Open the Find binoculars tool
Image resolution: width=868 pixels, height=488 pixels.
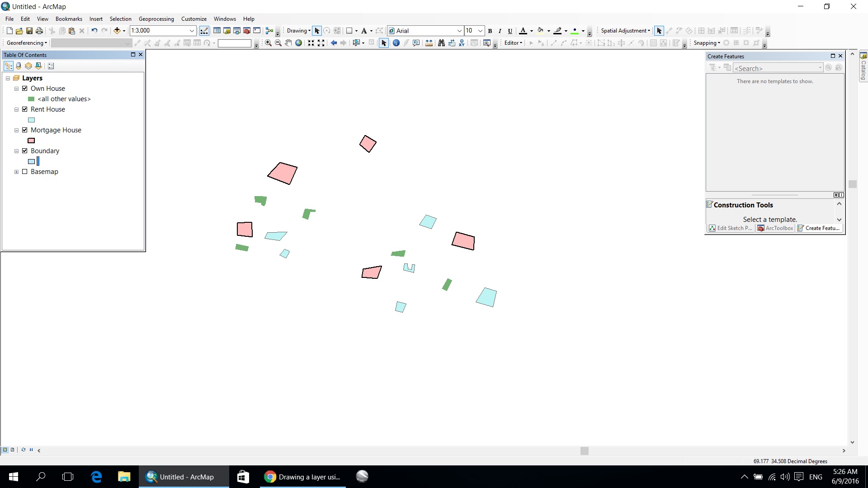pos(441,43)
